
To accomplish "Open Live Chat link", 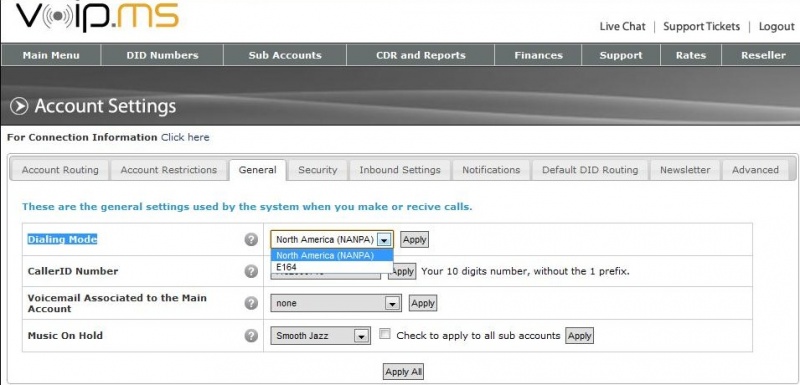I will click(622, 27).
